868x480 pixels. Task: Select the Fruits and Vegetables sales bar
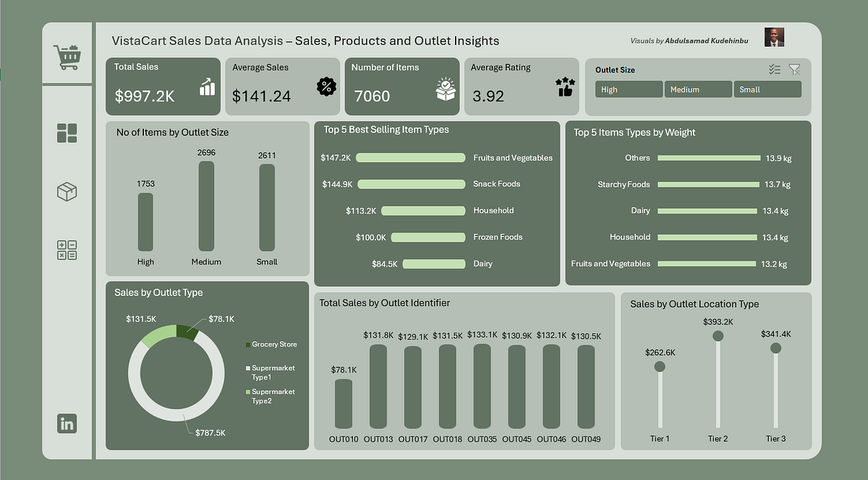[x=410, y=158]
